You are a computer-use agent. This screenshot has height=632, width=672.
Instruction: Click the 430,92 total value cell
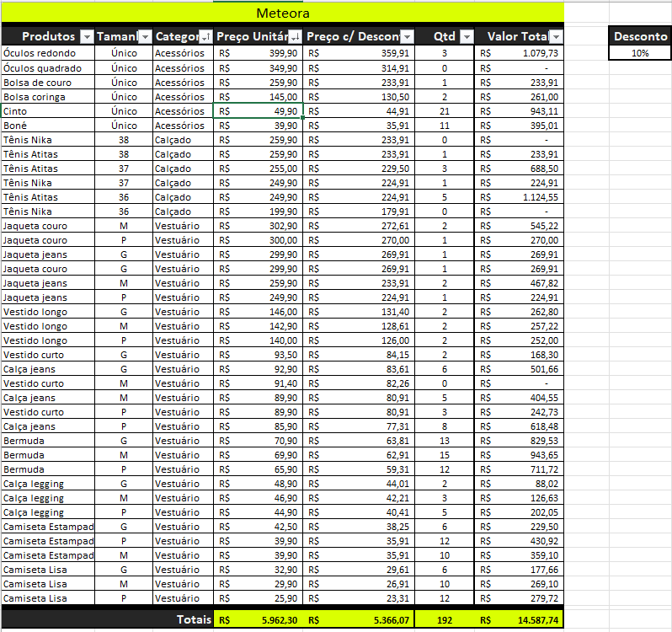click(x=519, y=541)
